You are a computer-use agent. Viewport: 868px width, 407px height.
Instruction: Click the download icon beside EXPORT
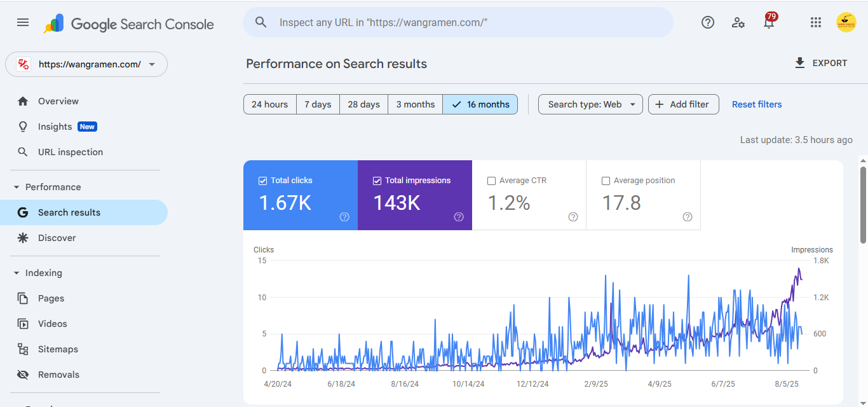click(x=800, y=63)
